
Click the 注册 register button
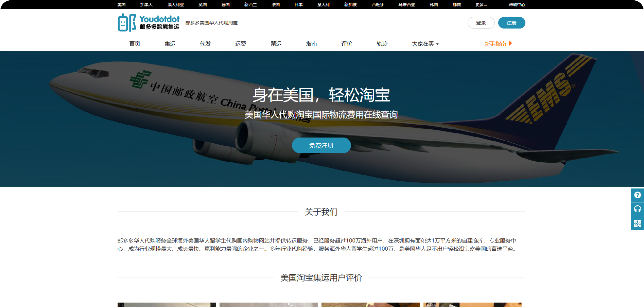511,23
